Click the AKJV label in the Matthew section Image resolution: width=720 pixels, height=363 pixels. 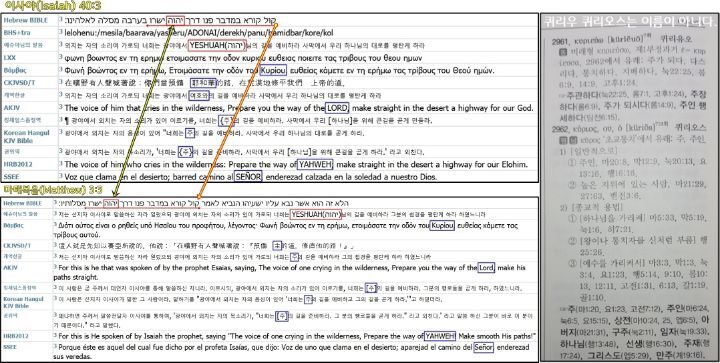tap(11, 267)
